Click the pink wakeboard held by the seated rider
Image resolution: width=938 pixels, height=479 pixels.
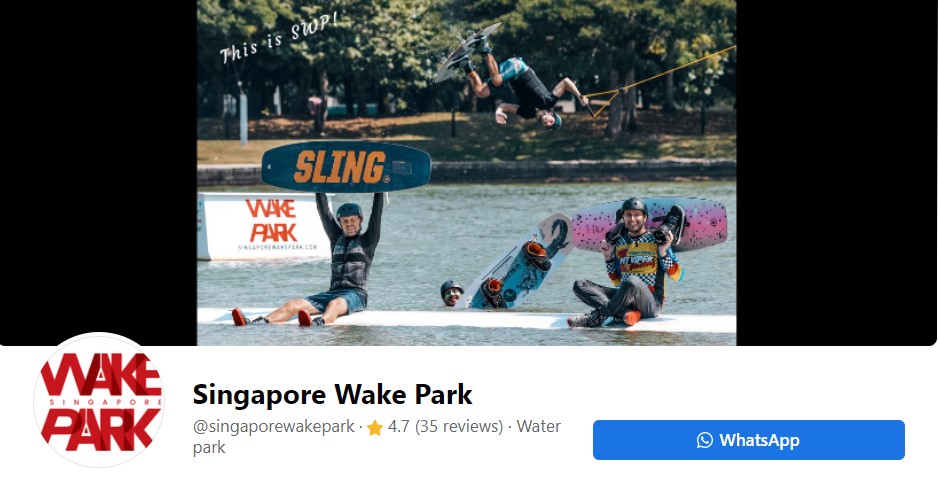(650, 223)
